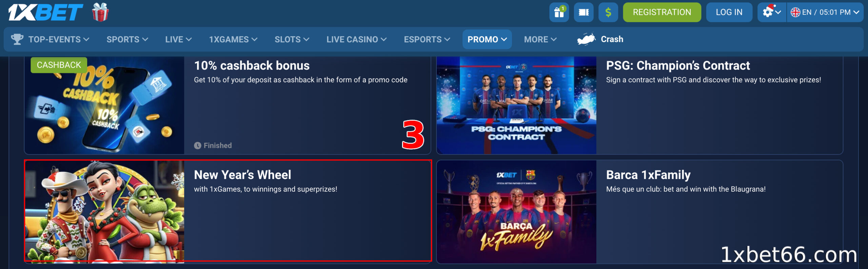
Task: Open the LIVE CASINO menu
Action: point(356,39)
